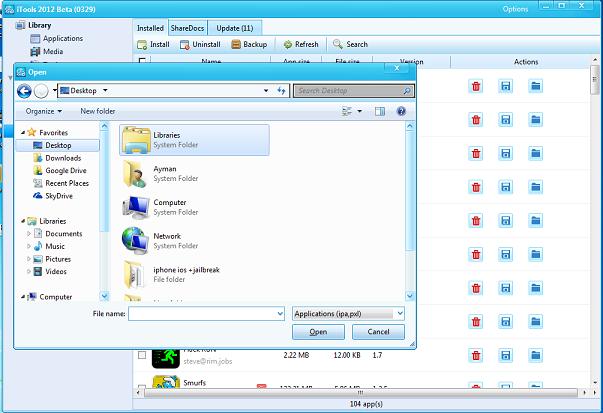This screenshot has width=603, height=413.
Task: Switch to the Installed tab
Action: pos(150,28)
